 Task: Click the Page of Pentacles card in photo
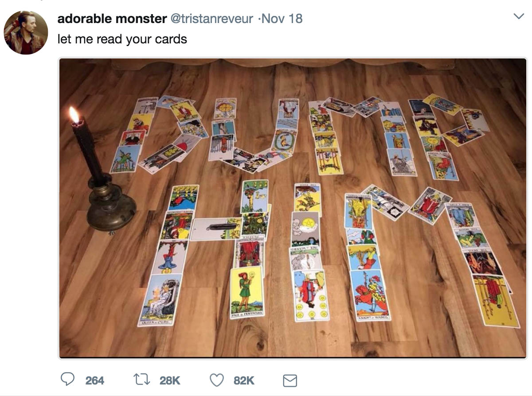[246, 292]
